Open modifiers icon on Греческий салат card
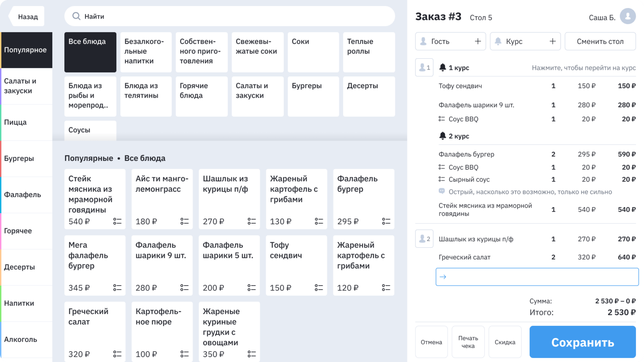644x362 pixels. pos(117,354)
